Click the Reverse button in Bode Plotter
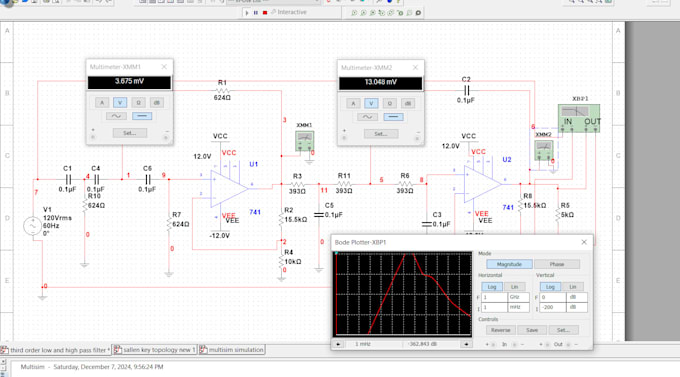The image size is (680, 377). click(501, 330)
